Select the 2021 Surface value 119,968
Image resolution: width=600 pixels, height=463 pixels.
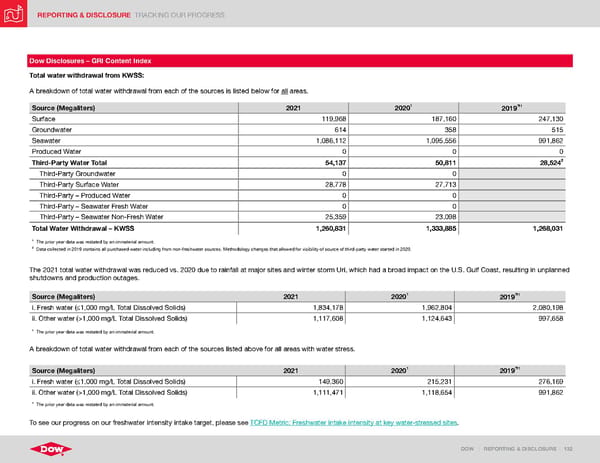coord(334,119)
